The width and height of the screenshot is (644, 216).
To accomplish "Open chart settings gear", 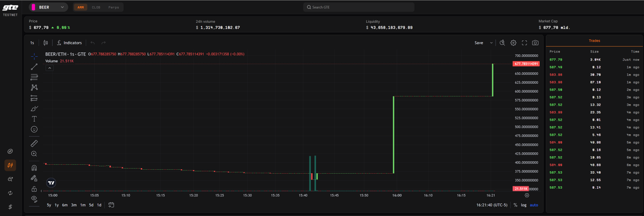I will (514, 42).
